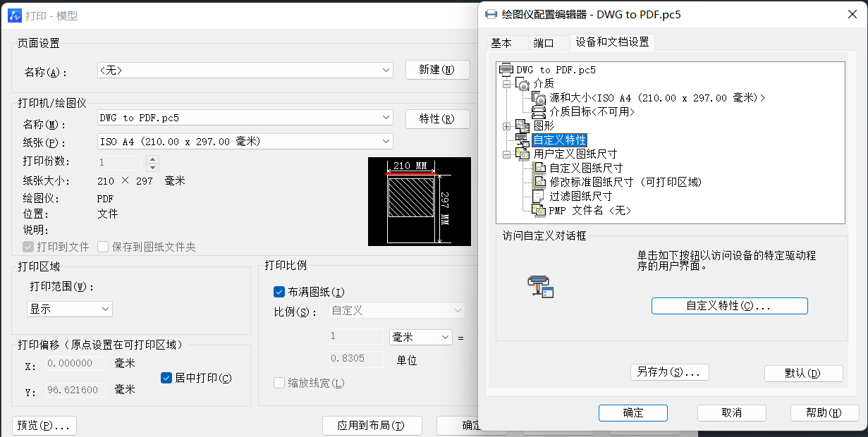
Task: Toggle the 缩放线宽 checkbox
Action: coord(279,383)
